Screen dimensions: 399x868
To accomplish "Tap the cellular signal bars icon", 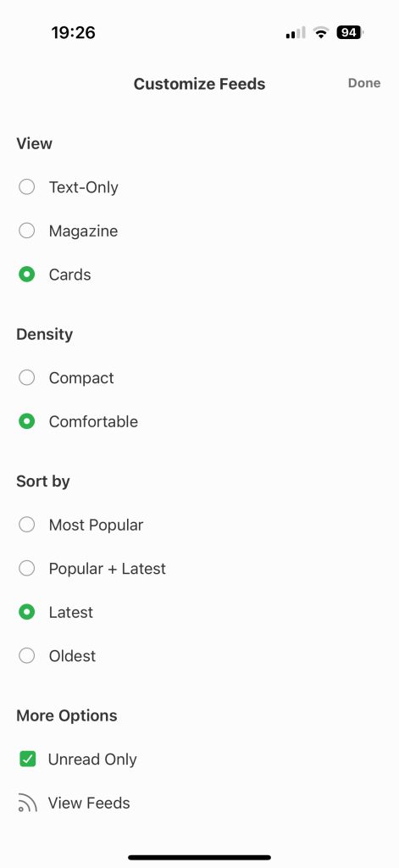I will (x=296, y=33).
